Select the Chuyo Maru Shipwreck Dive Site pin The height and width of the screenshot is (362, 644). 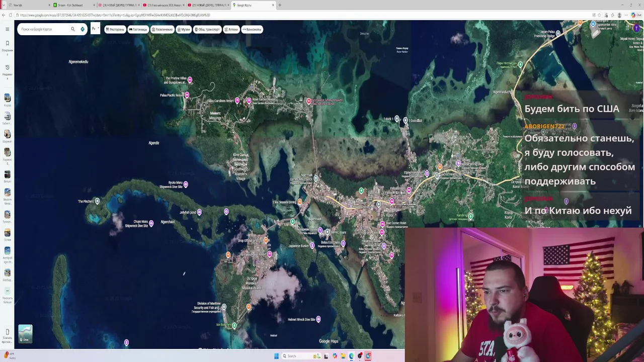pos(151,223)
